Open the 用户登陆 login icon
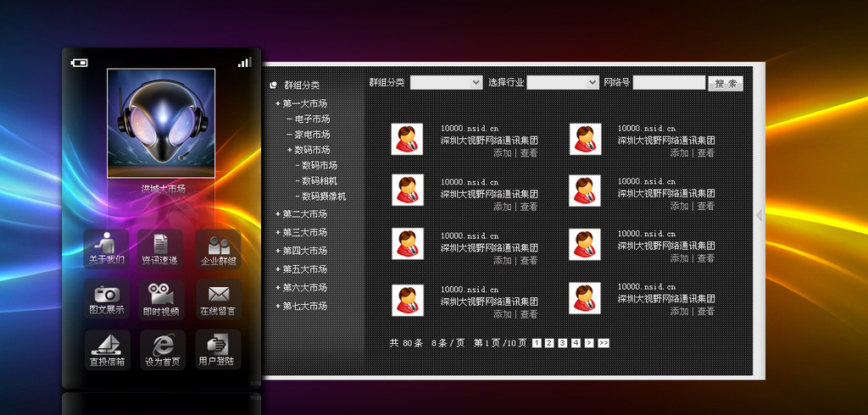This screenshot has height=415, width=868. 218,350
